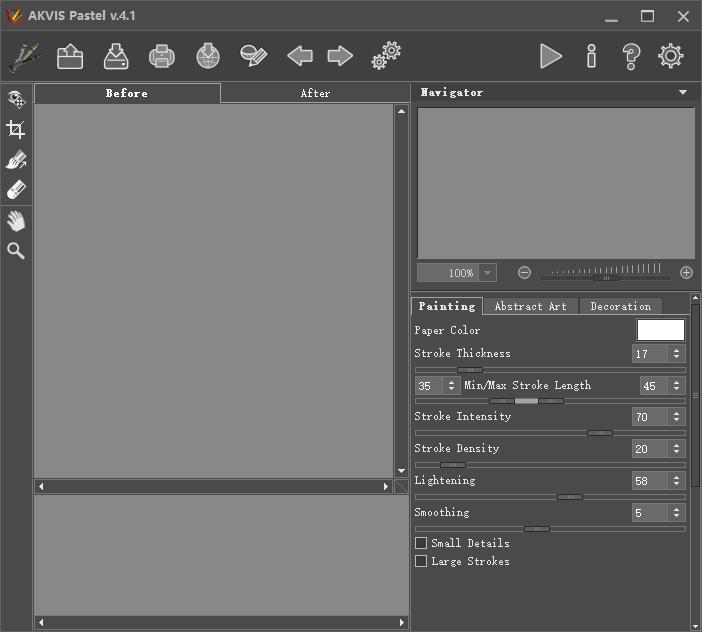The height and width of the screenshot is (632, 702).
Task: Click the Run play button
Action: pos(550,56)
